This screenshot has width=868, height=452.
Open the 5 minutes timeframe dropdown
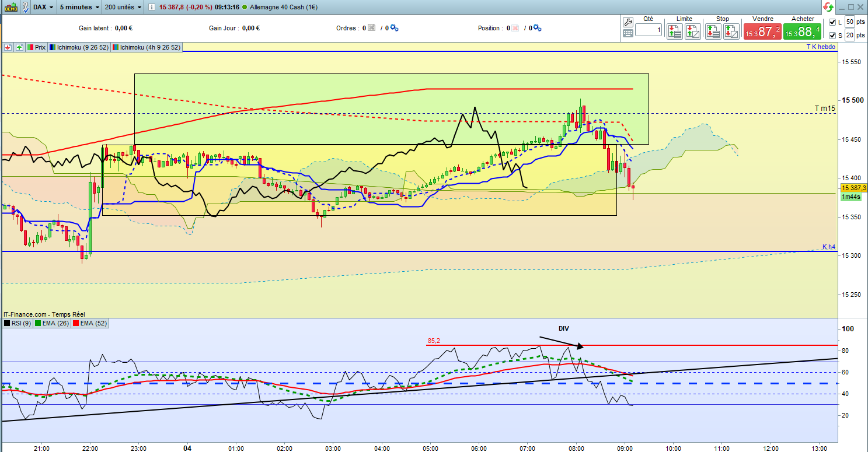click(x=79, y=7)
